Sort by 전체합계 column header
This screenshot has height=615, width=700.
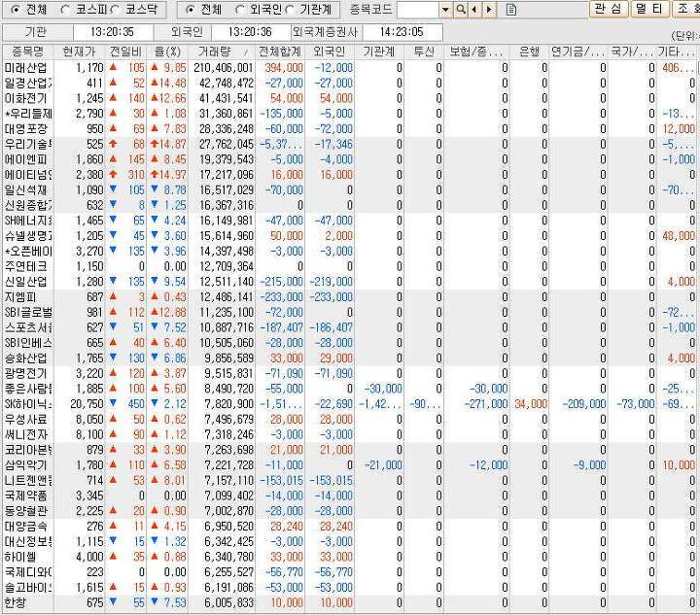280,51
